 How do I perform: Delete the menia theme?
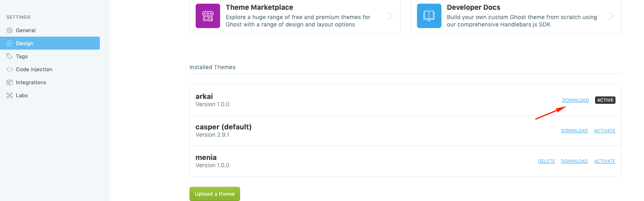click(546, 161)
